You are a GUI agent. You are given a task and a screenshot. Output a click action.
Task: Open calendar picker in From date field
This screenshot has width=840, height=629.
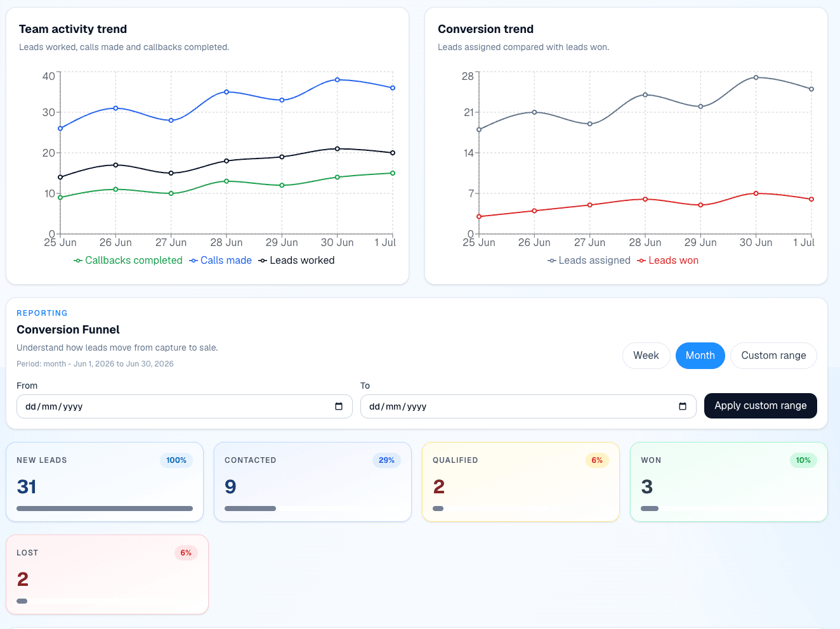(339, 406)
